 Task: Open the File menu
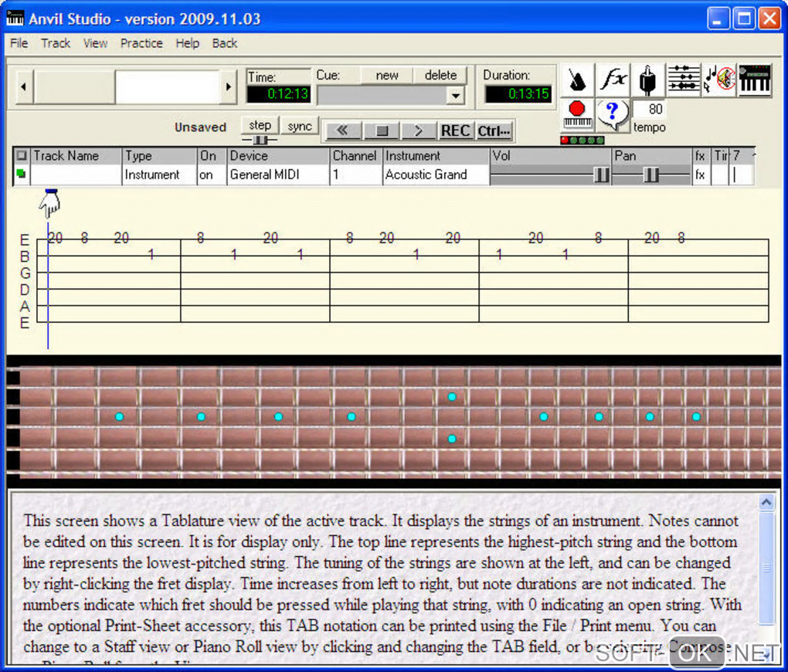click(19, 43)
